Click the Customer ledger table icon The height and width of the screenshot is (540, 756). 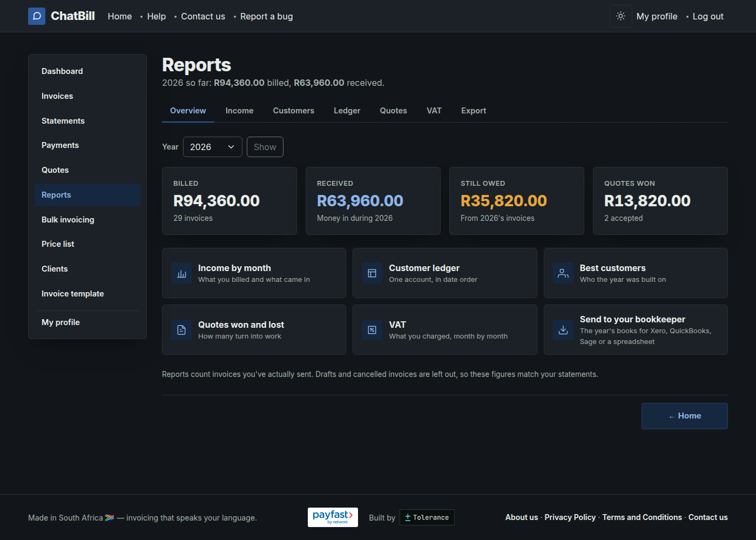(372, 273)
